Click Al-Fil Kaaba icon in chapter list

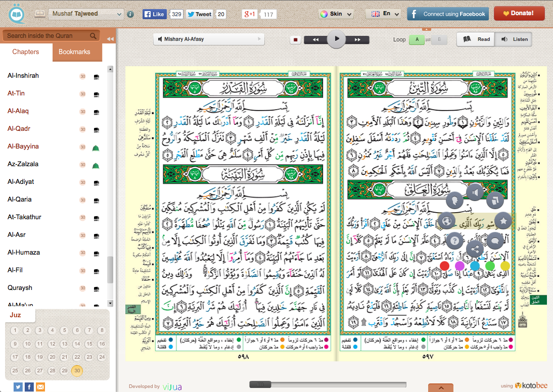click(96, 271)
